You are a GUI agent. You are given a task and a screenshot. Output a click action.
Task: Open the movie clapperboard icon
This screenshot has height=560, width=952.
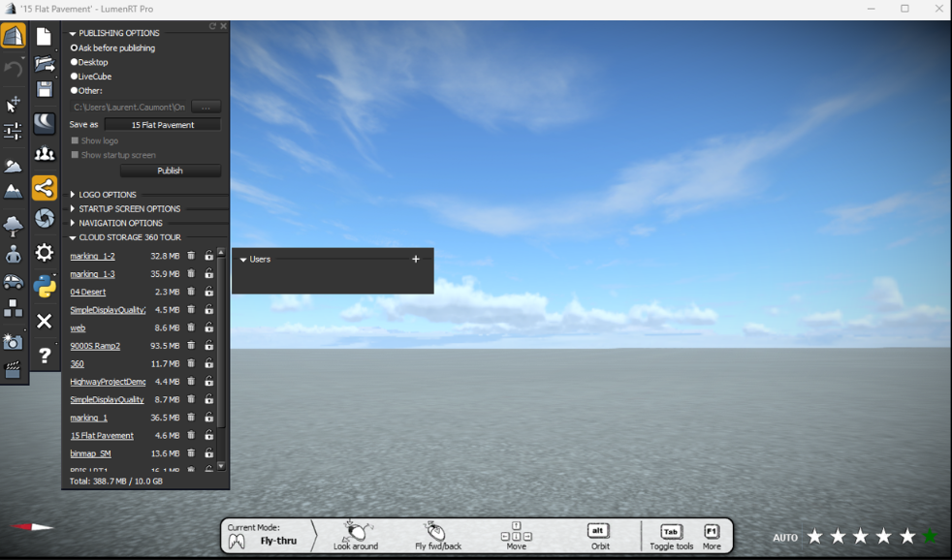pos(13,369)
